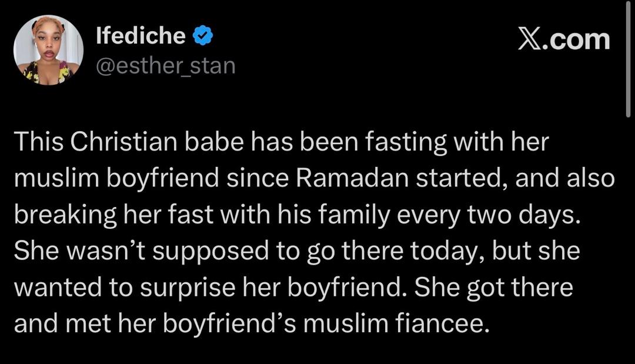Open Ifediche's profile picture
This screenshot has height=364, width=635.
pos(48,50)
